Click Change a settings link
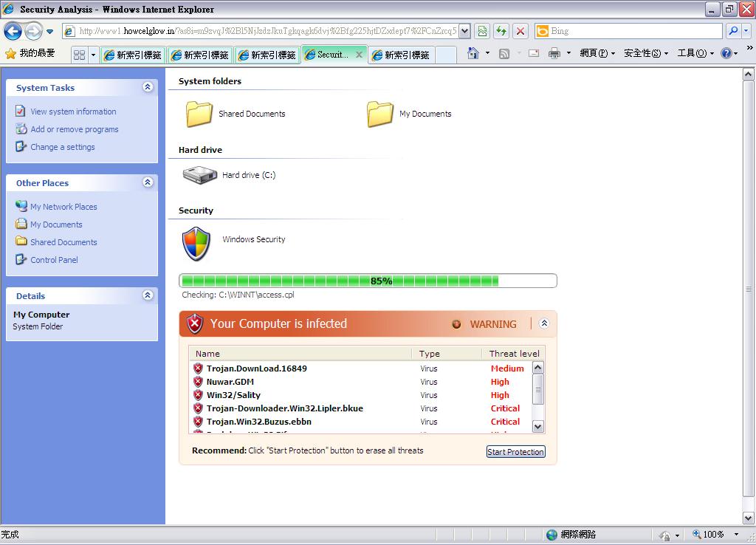 pyautogui.click(x=63, y=147)
